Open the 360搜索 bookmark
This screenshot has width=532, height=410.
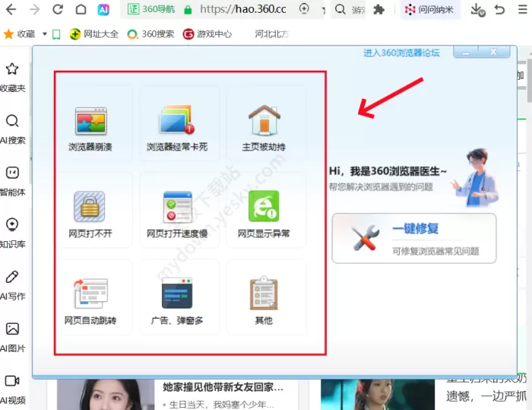(x=150, y=34)
